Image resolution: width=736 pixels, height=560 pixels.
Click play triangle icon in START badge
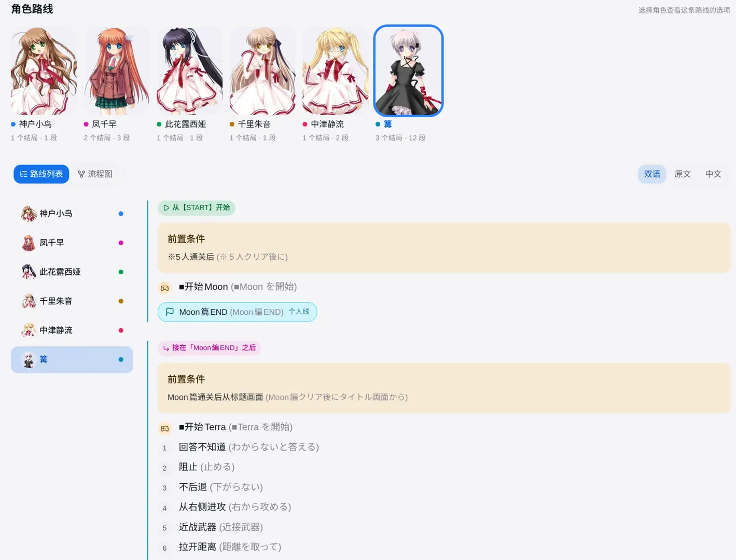(166, 208)
